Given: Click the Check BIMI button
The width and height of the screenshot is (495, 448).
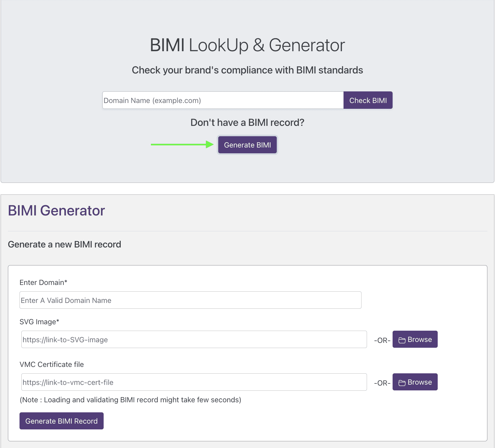Looking at the screenshot, I should pyautogui.click(x=368, y=100).
